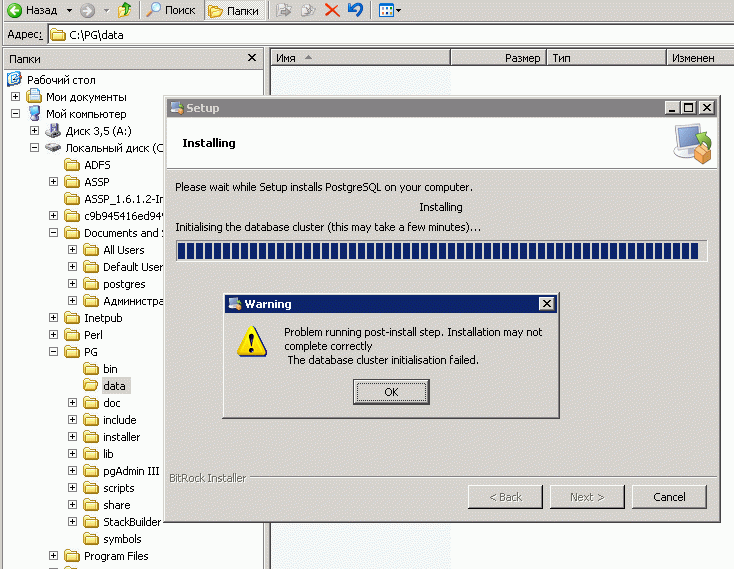This screenshot has height=569, width=734.
Task: Toggle the Папки folders pane button
Action: click(x=234, y=10)
